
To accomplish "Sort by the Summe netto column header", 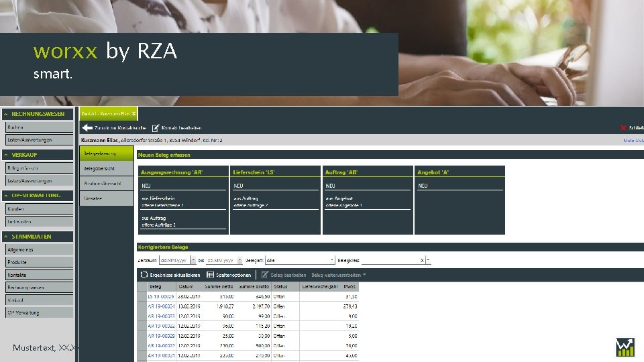I will point(219,286).
